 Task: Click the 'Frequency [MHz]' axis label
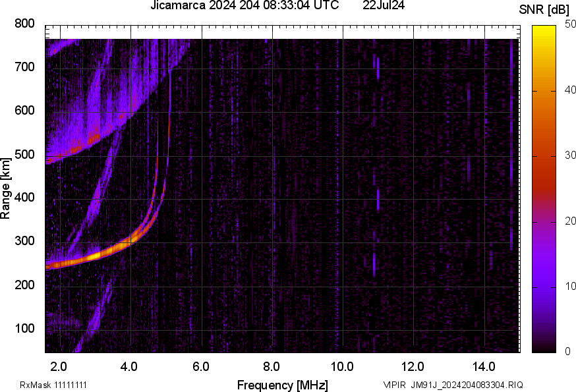pyautogui.click(x=283, y=385)
